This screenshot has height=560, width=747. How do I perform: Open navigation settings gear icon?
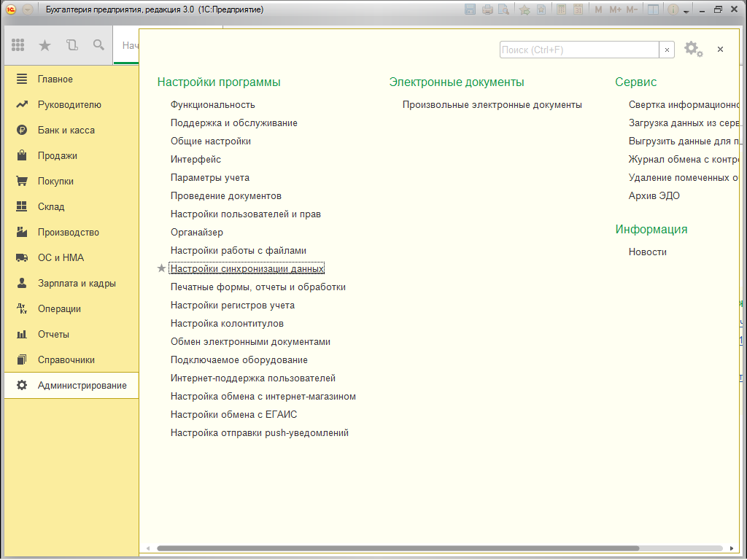point(693,49)
